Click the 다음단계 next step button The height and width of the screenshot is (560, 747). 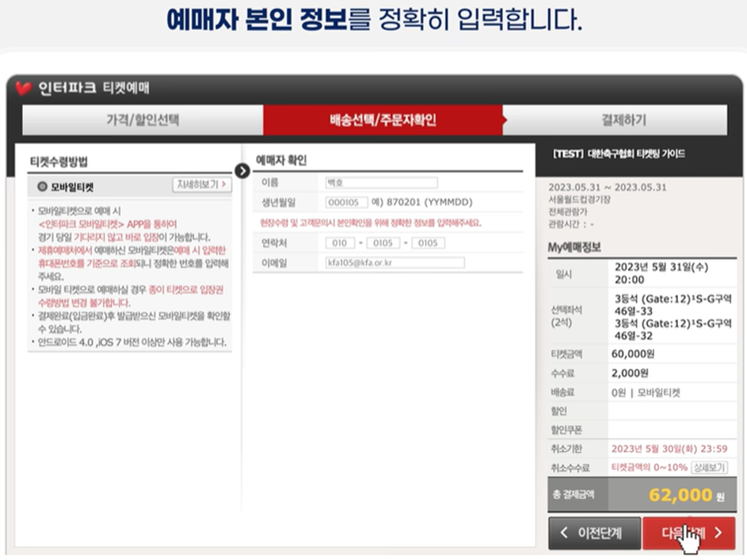click(689, 533)
